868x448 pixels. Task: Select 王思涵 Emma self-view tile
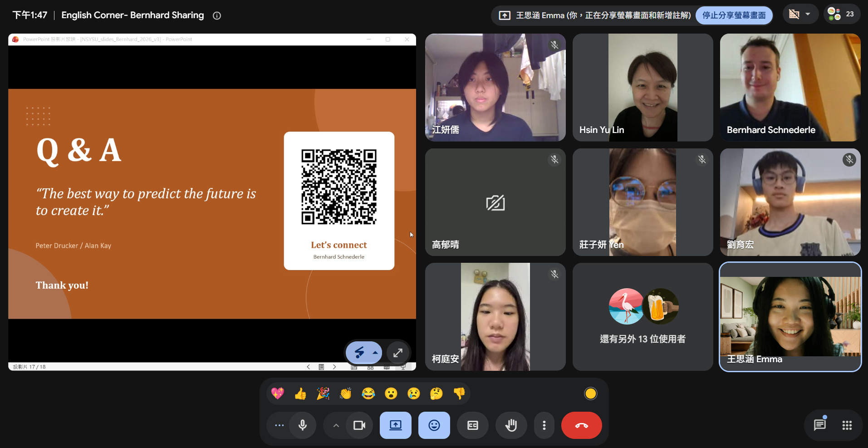790,317
